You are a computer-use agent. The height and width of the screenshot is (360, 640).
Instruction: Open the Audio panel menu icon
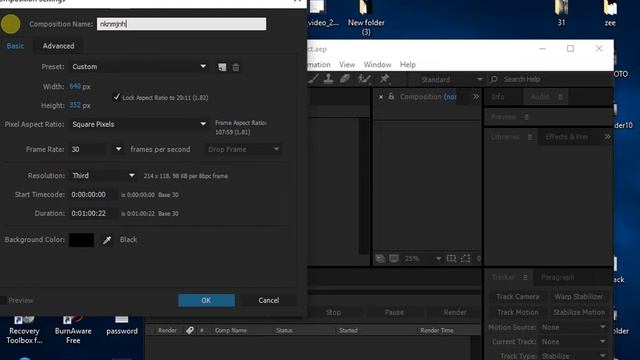pyautogui.click(x=560, y=97)
